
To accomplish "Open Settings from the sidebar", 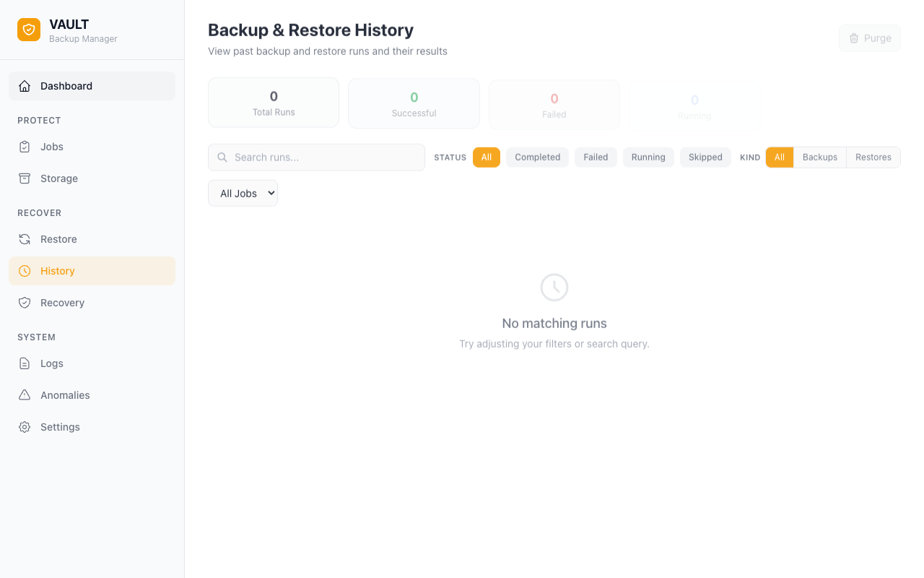I will (92, 427).
